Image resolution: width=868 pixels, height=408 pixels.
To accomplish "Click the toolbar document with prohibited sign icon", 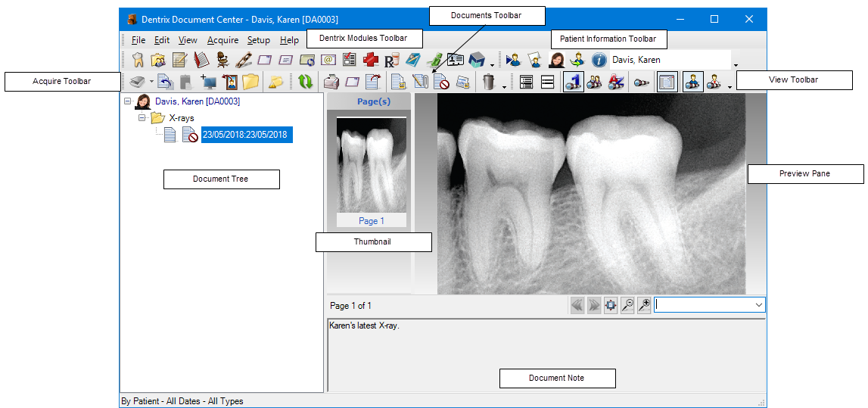I will 441,83.
